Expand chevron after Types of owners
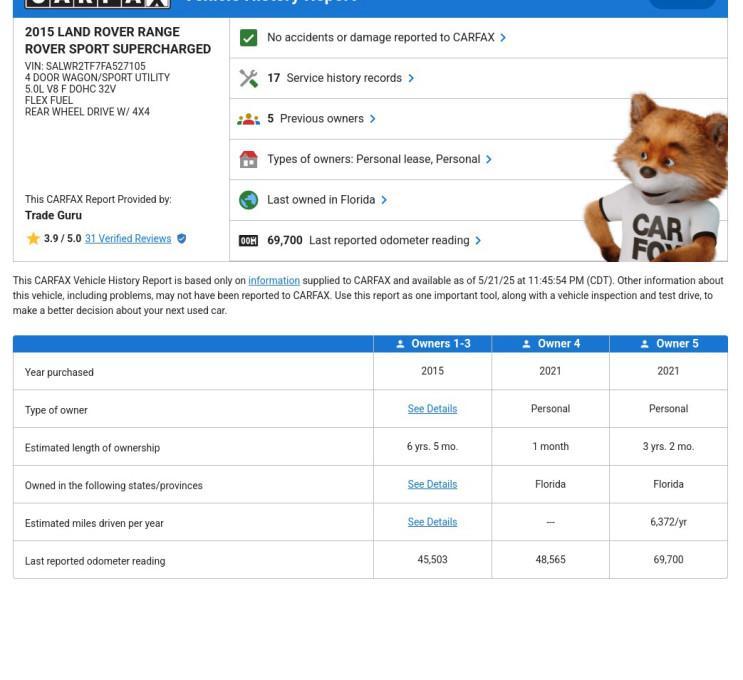 coord(489,159)
